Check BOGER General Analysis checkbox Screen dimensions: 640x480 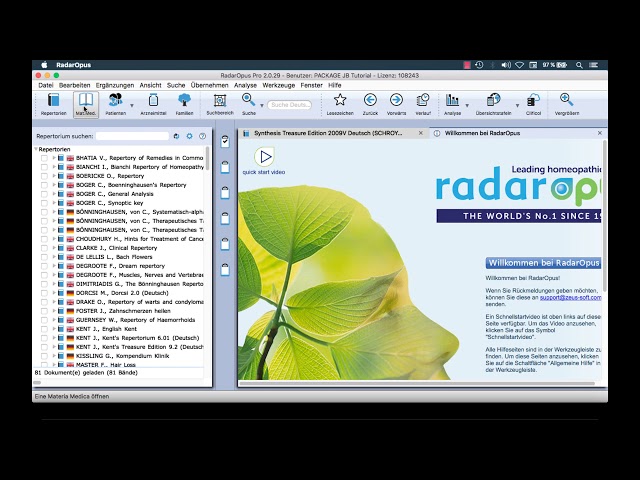44,194
